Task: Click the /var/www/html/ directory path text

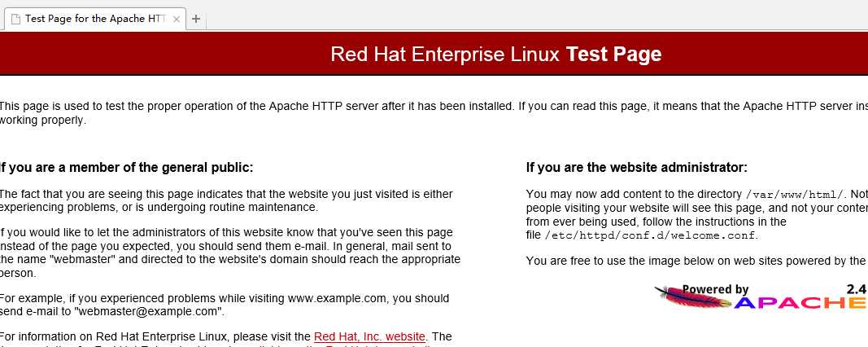Action: click(x=795, y=195)
